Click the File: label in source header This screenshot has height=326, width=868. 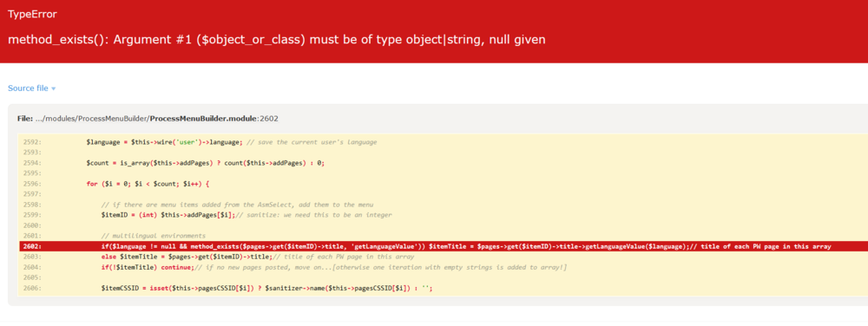click(x=25, y=119)
